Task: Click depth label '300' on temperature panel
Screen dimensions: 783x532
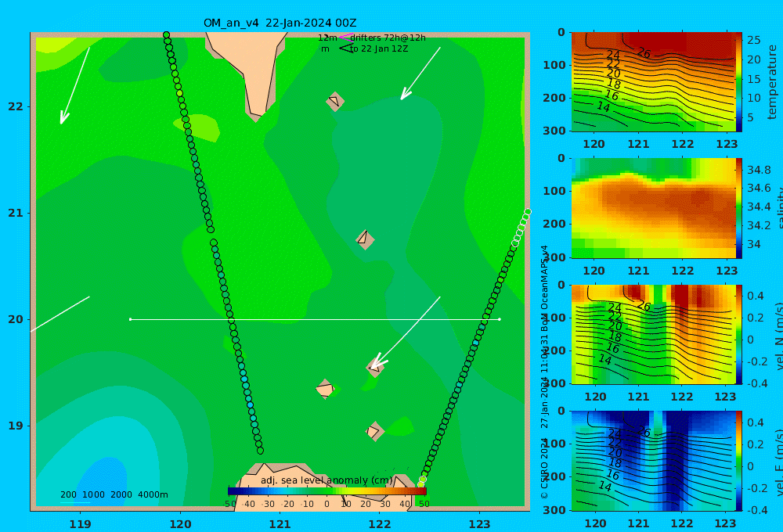Action: point(554,131)
